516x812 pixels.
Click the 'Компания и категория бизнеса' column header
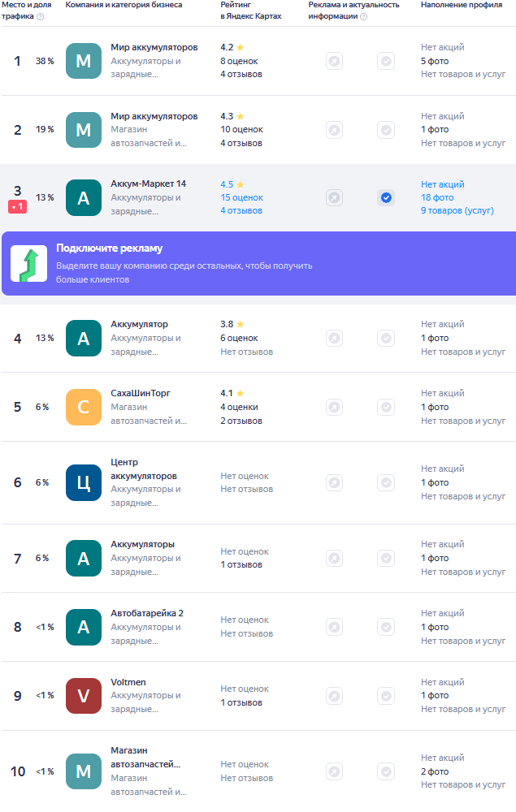pyautogui.click(x=124, y=5)
